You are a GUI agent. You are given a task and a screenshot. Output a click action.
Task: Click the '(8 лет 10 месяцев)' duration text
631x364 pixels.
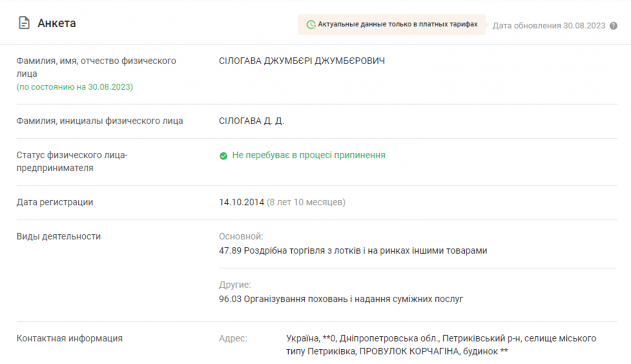306,202
